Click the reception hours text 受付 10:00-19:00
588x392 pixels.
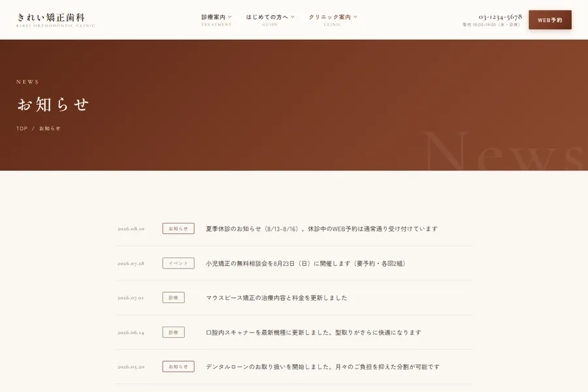coord(491,25)
